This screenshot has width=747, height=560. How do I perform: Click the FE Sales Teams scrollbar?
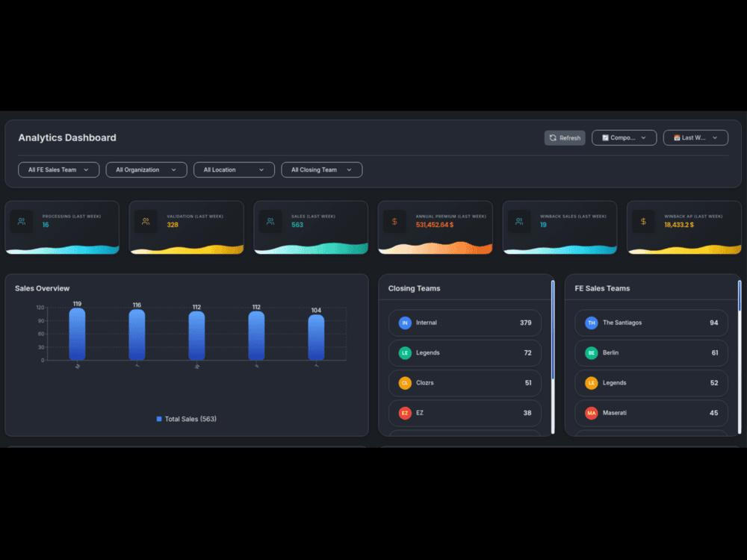(x=740, y=296)
